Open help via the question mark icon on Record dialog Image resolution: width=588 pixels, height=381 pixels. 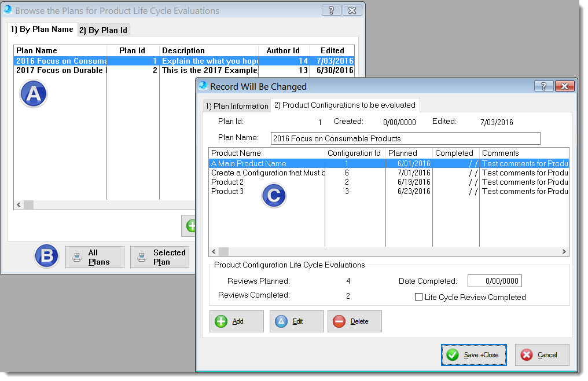pyautogui.click(x=543, y=86)
